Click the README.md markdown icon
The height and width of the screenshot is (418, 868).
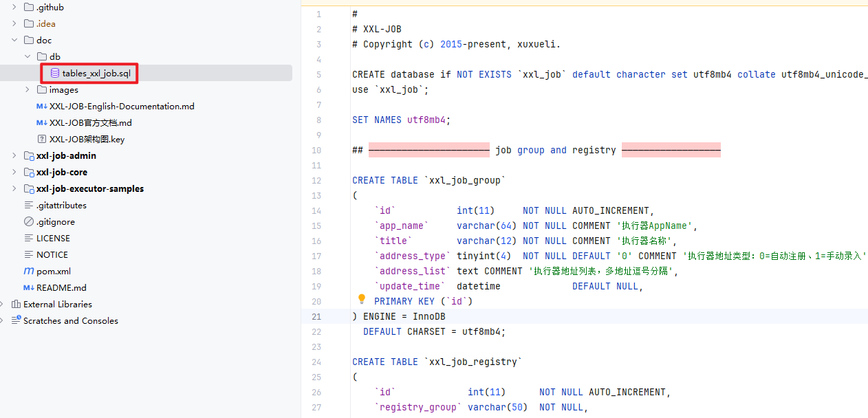[x=28, y=287]
